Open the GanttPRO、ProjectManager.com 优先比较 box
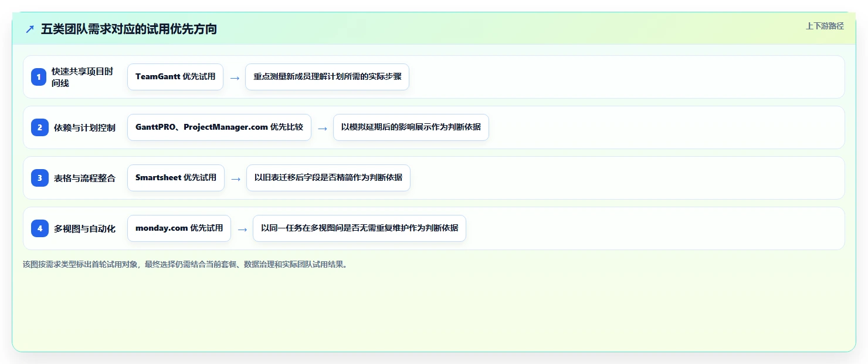 coord(219,127)
